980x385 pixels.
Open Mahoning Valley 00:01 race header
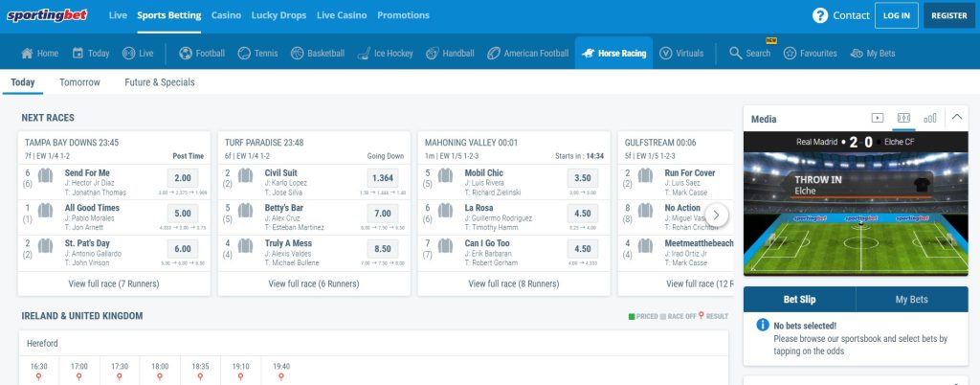click(471, 143)
